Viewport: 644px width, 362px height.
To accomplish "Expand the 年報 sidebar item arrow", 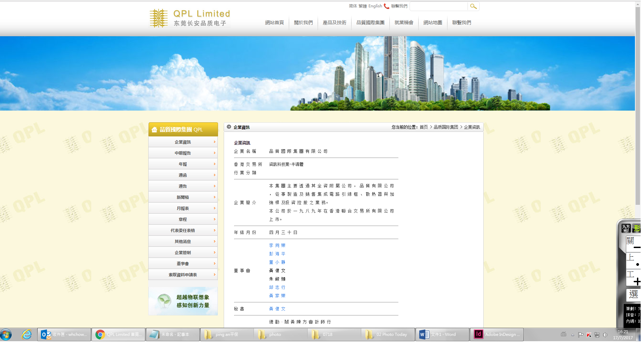I will point(214,164).
